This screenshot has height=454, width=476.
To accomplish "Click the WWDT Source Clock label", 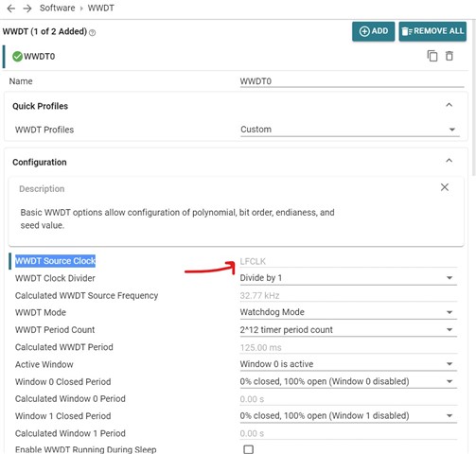I will coord(55,261).
